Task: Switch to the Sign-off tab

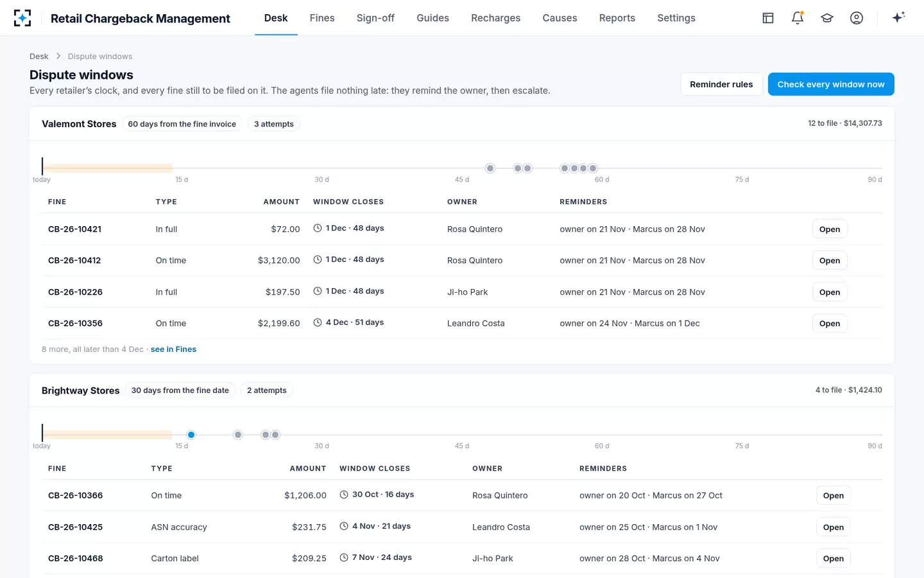Action: [375, 18]
